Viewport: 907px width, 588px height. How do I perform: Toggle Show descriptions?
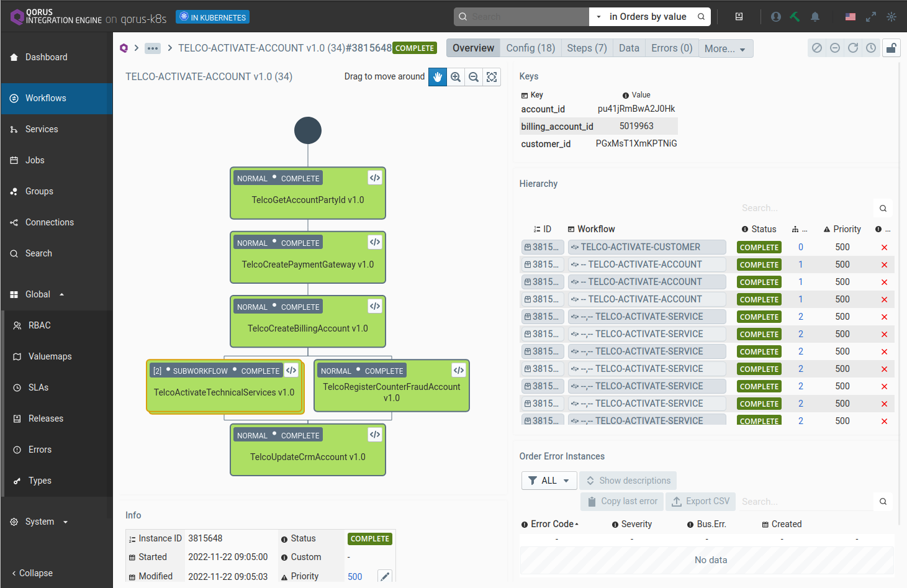tap(628, 481)
